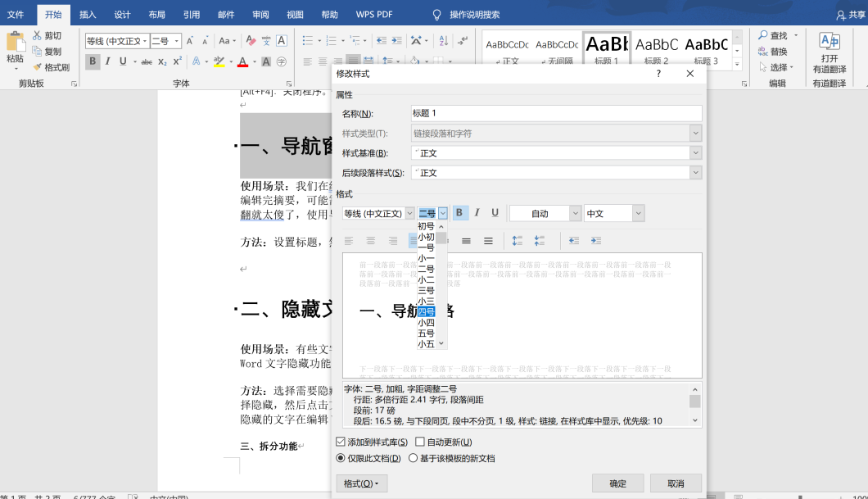Toggle strikethrough in the ribbon font group

[x=147, y=61]
